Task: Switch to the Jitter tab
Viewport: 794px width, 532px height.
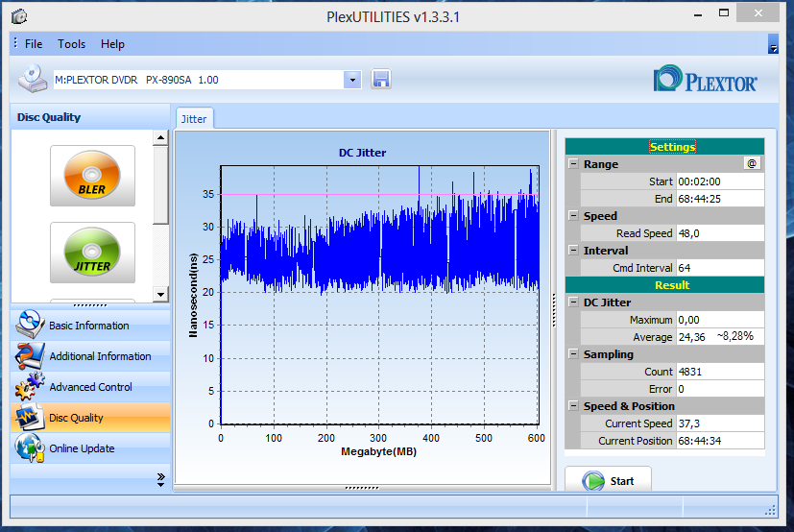Action: click(195, 119)
